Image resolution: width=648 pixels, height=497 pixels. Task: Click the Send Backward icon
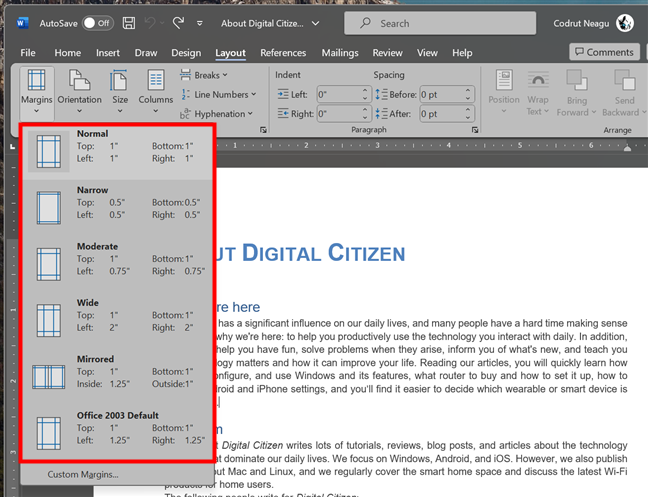pyautogui.click(x=625, y=79)
